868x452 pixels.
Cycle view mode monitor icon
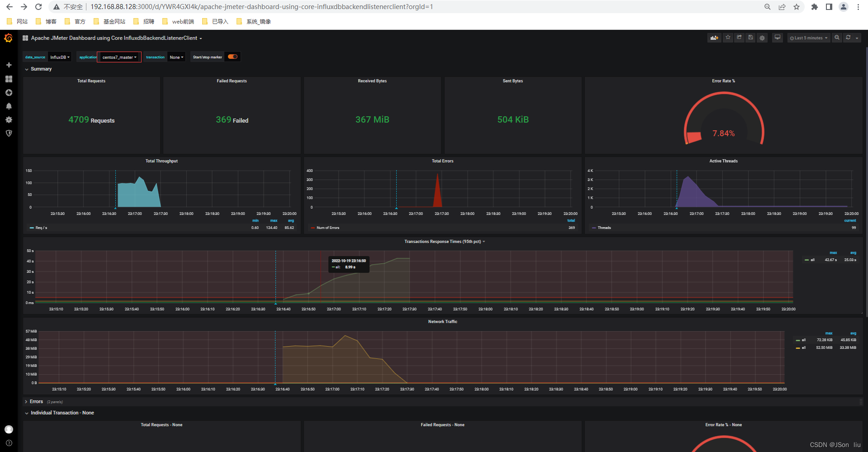pos(778,38)
